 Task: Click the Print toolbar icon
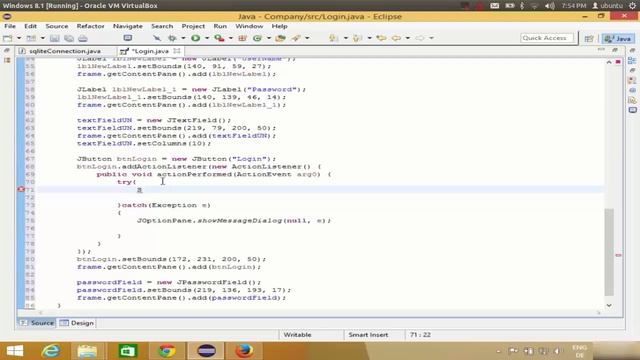coord(83,38)
